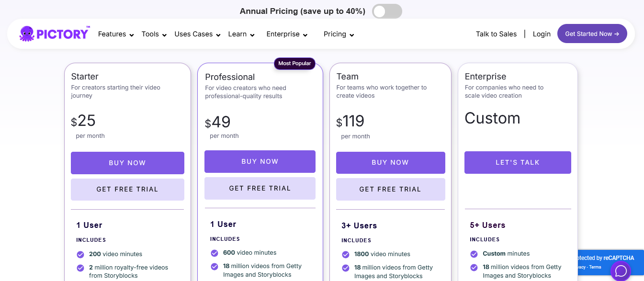Click checkmark icon beside Custom minutes
The image size is (644, 281).
coord(474,254)
